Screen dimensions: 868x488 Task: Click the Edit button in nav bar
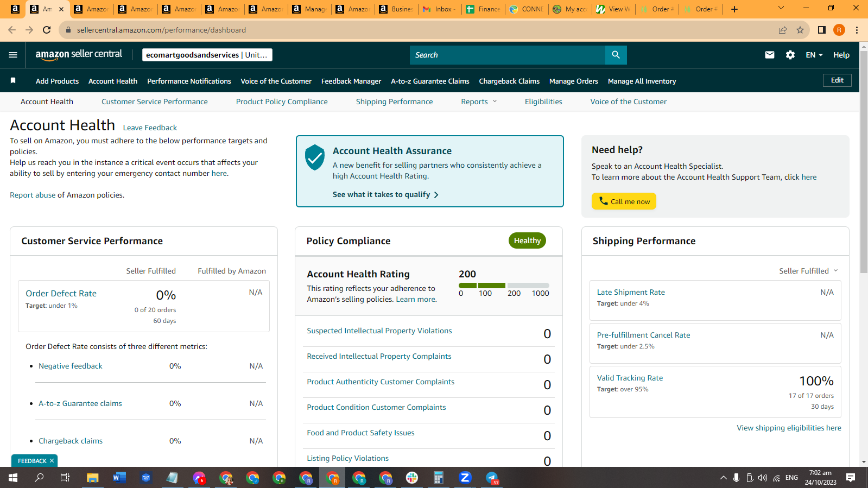(837, 80)
